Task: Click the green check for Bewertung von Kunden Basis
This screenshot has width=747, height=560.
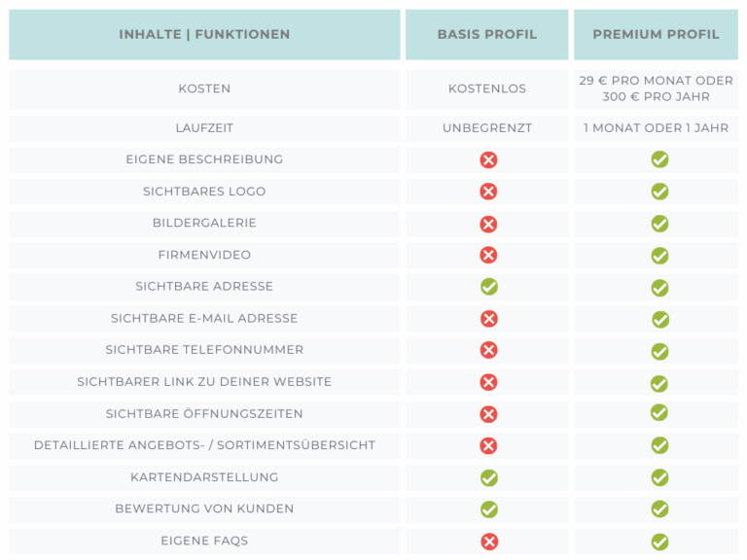Action: (488, 509)
